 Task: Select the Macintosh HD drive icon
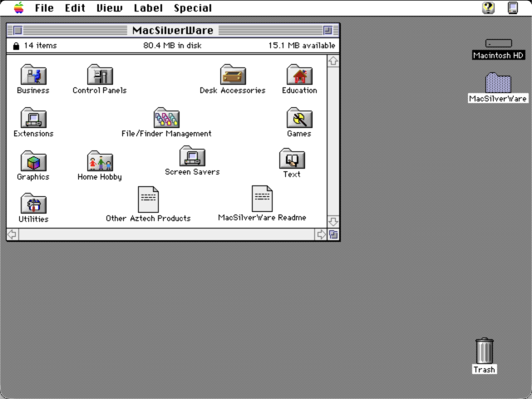499,43
